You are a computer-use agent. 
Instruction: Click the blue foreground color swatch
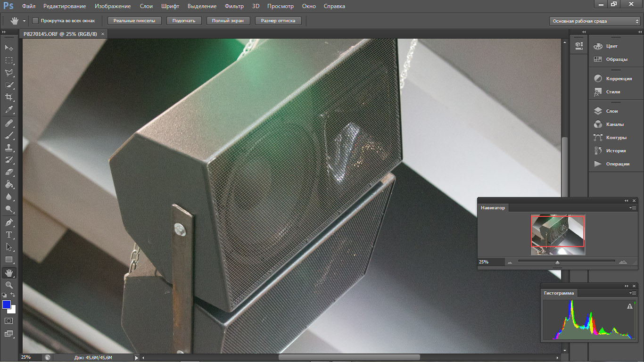coord(7,304)
